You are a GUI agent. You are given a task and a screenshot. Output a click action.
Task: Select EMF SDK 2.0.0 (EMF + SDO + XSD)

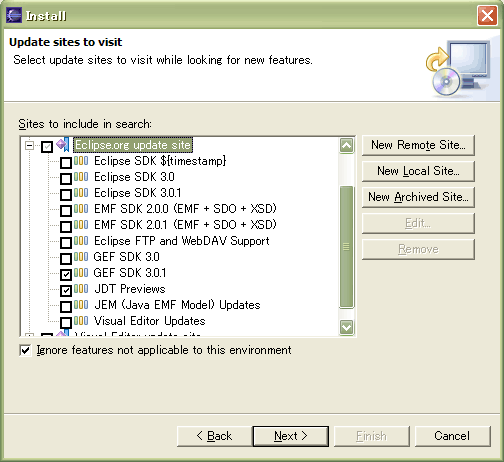(185, 209)
